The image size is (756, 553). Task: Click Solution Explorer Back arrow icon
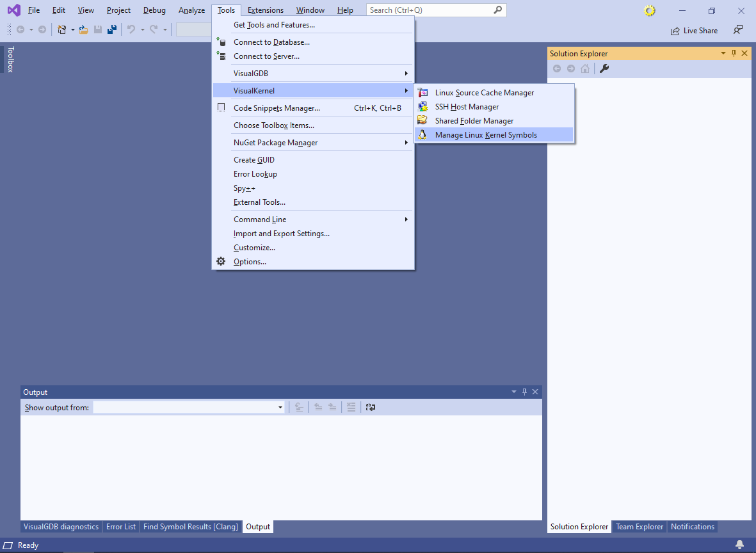(557, 69)
